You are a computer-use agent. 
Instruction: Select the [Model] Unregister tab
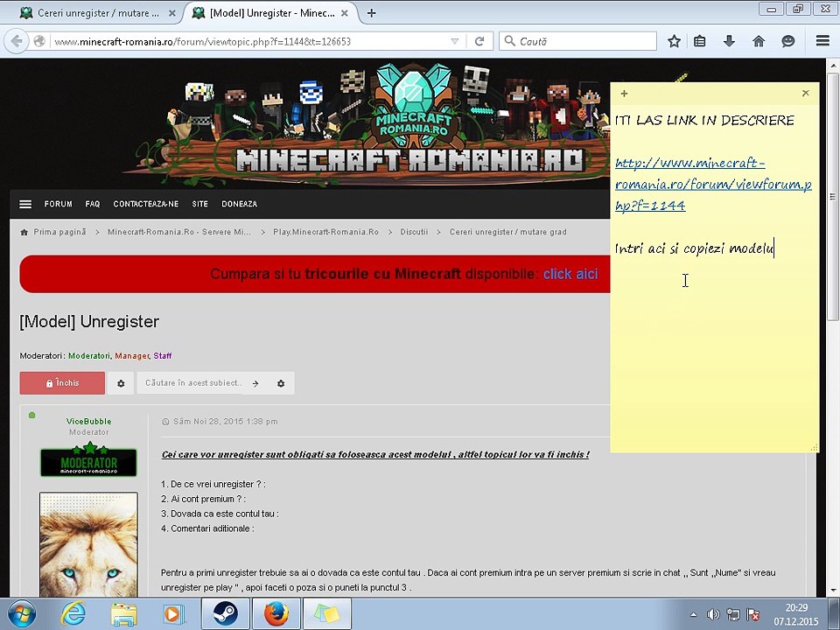(271, 13)
